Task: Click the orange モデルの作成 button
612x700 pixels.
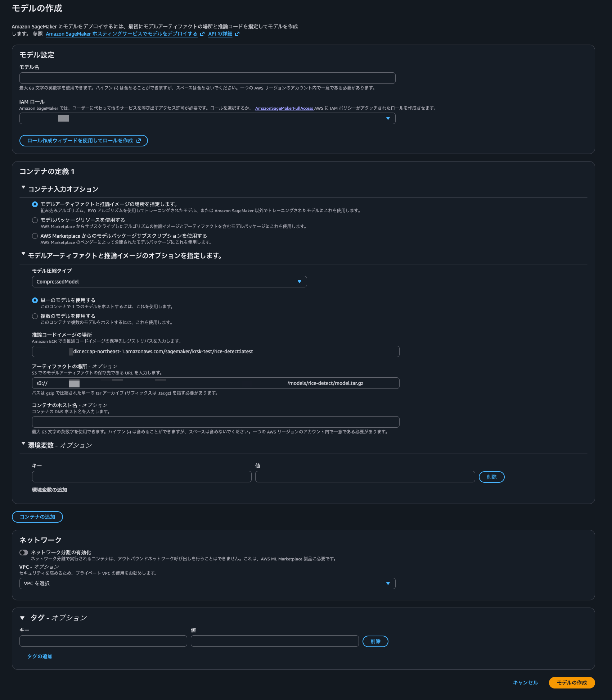Action: click(572, 683)
